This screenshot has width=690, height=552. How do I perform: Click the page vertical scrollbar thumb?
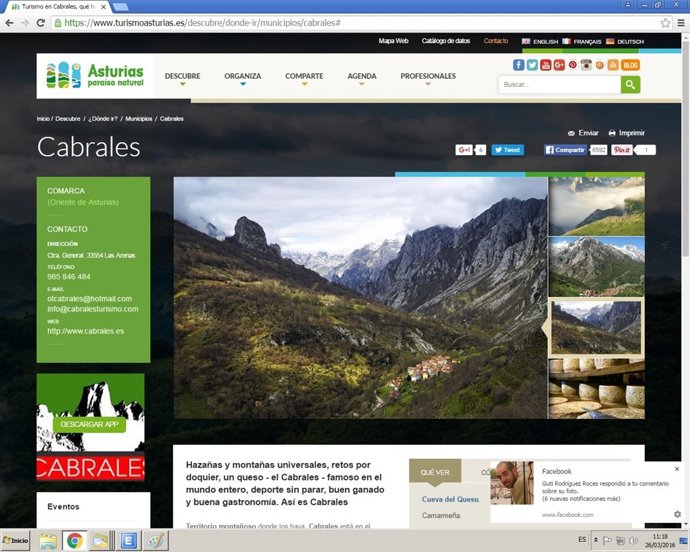[686, 147]
